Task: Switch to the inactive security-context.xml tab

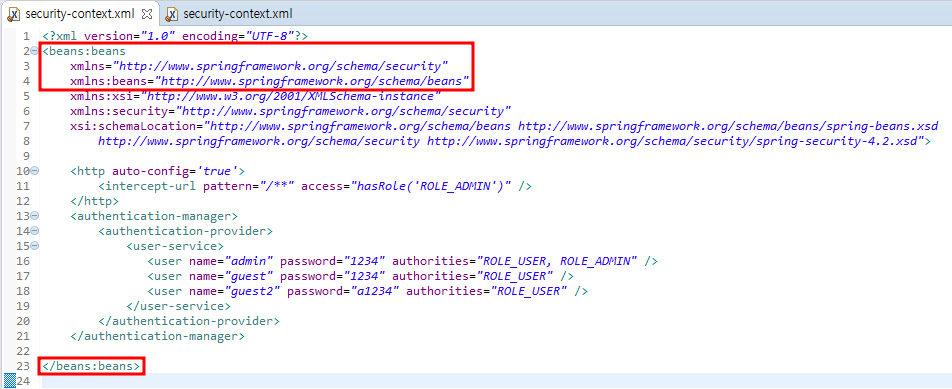Action: [237, 13]
